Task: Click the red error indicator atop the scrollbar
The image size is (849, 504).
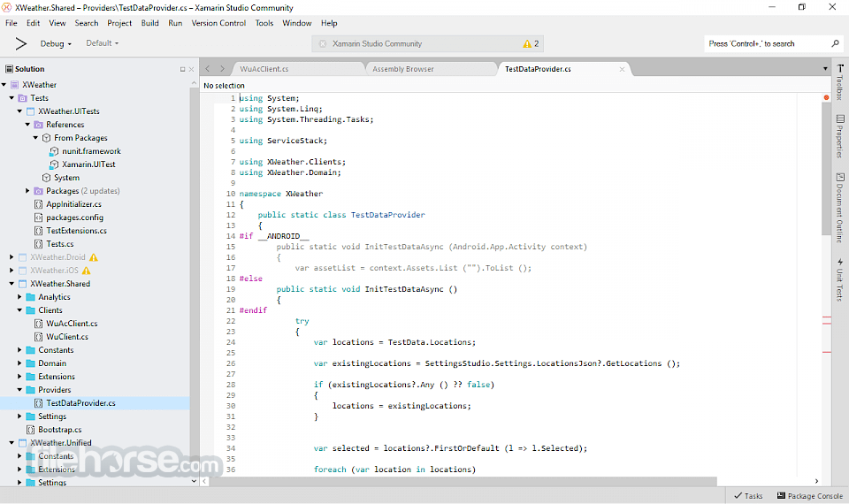Action: tap(826, 97)
